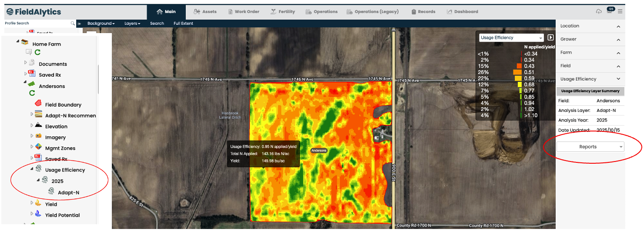The image size is (644, 239).
Task: Click the yellow 0.68 legend bar
Action: [520, 84]
